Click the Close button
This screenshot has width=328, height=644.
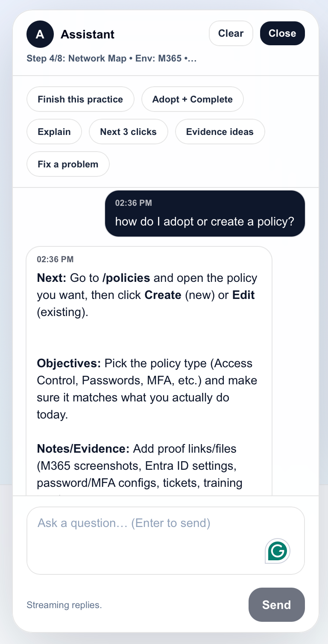click(x=282, y=33)
